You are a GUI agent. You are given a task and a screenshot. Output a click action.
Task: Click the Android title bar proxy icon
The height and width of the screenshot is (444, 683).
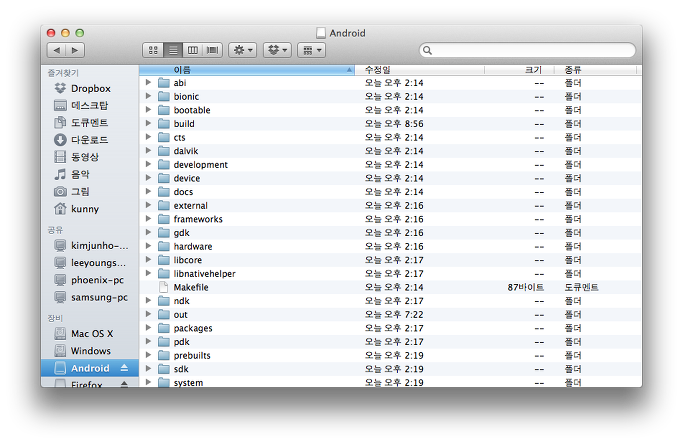pyautogui.click(x=321, y=33)
